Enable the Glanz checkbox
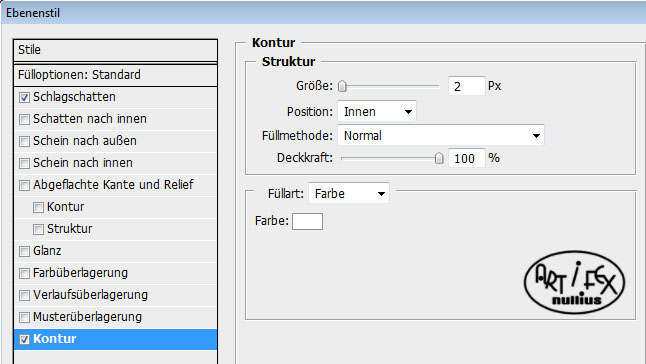Screen dimensions: 646x364 [24, 251]
